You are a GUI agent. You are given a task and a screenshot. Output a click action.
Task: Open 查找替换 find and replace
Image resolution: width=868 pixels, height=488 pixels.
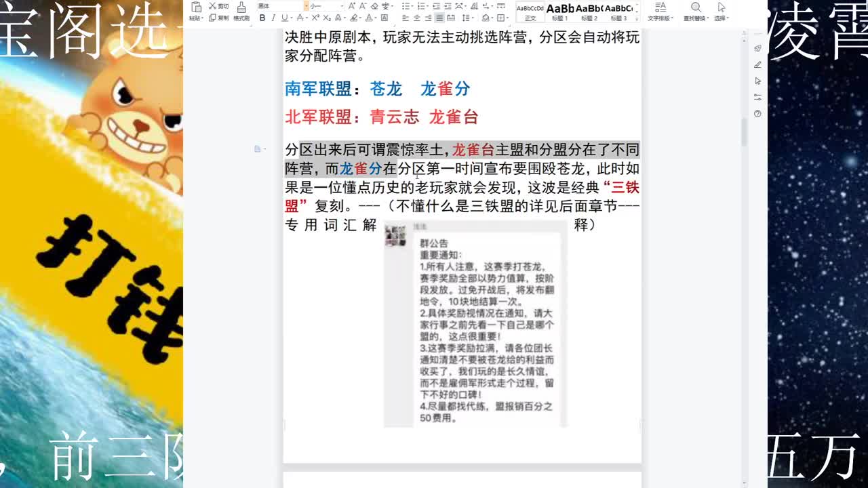click(x=695, y=12)
